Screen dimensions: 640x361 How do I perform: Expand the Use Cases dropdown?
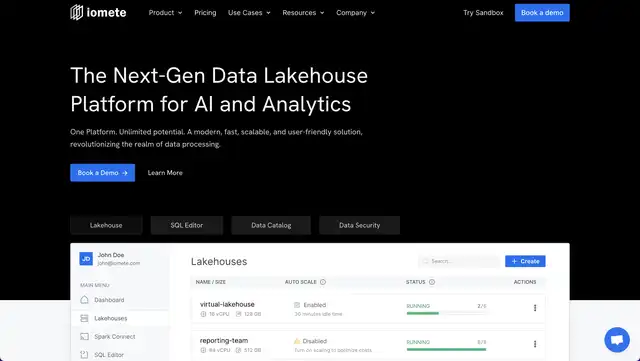tap(249, 13)
